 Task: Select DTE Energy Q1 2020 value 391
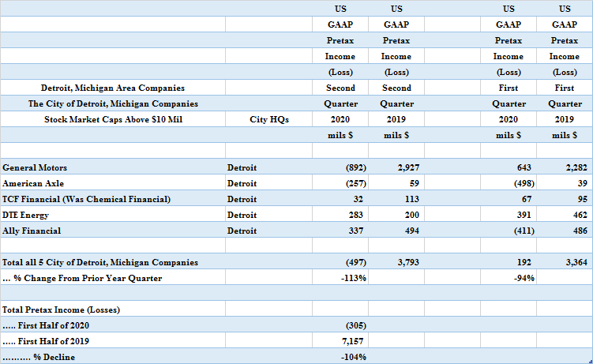click(524, 215)
